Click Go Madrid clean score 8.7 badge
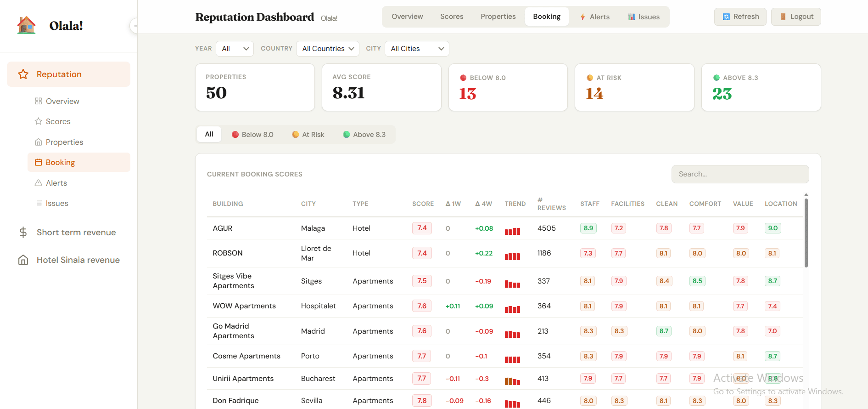The height and width of the screenshot is (409, 868). pos(664,331)
